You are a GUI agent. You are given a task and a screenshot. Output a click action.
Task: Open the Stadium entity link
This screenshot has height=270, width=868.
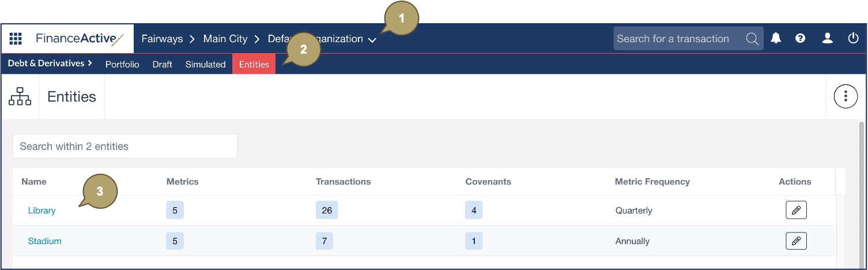[44, 241]
